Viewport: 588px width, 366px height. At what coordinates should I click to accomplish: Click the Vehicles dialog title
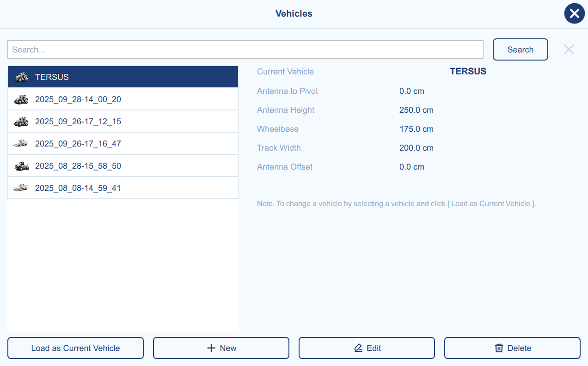(294, 13)
